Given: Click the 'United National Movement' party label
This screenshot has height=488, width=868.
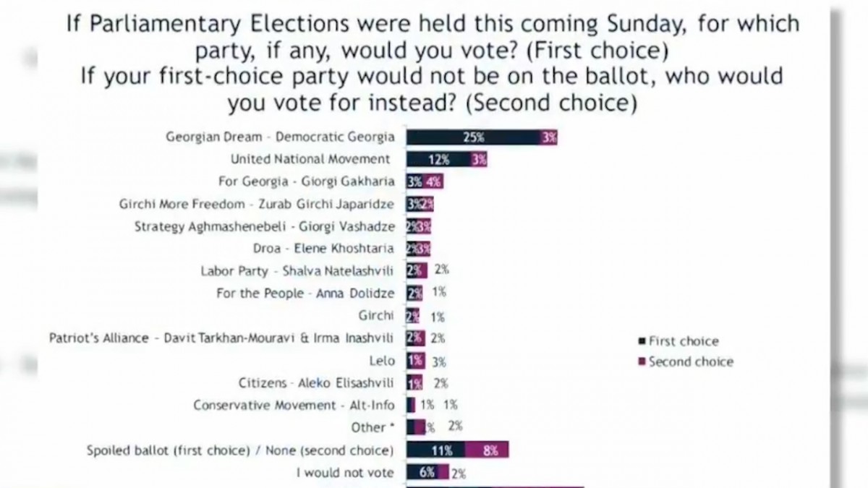Looking at the screenshot, I should [310, 159].
